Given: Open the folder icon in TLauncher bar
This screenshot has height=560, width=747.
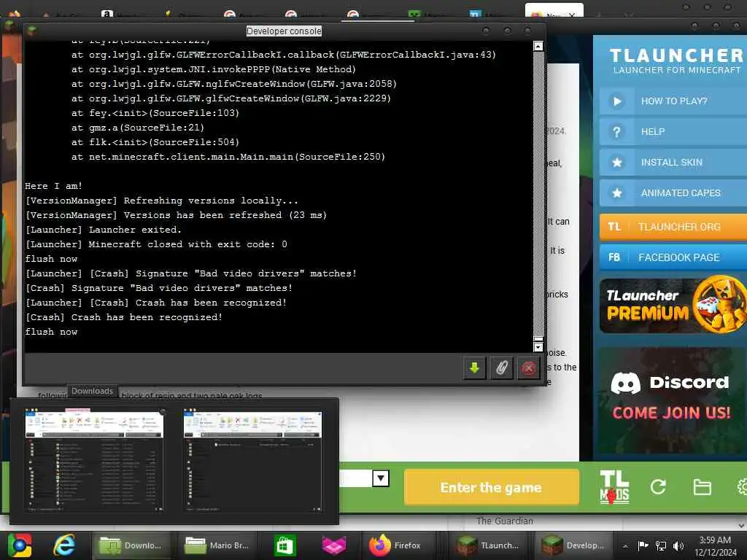Looking at the screenshot, I should [702, 487].
